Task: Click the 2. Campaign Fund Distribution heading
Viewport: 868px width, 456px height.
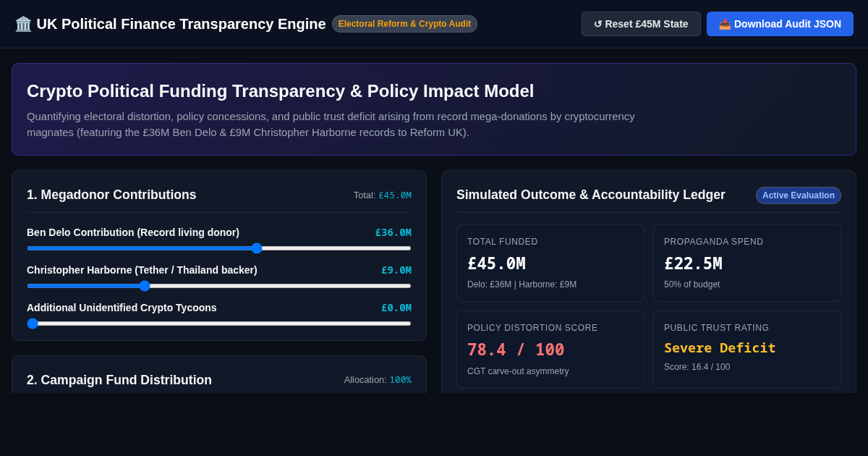Action: [x=119, y=380]
